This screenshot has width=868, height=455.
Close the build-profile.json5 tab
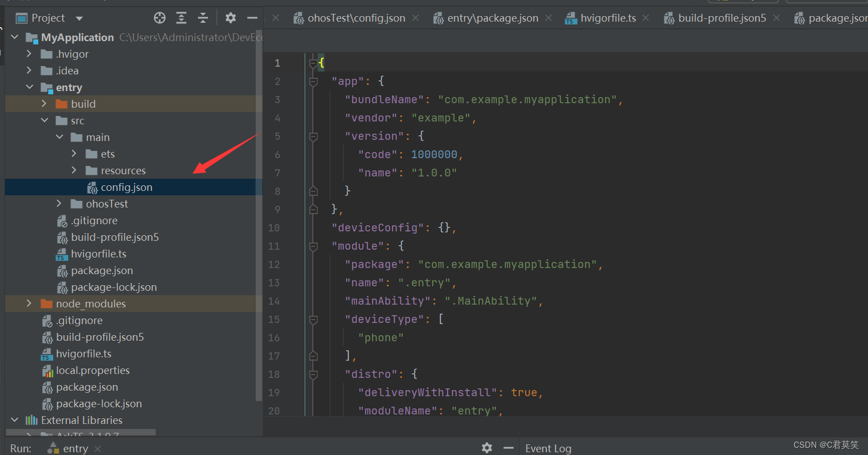pos(776,18)
